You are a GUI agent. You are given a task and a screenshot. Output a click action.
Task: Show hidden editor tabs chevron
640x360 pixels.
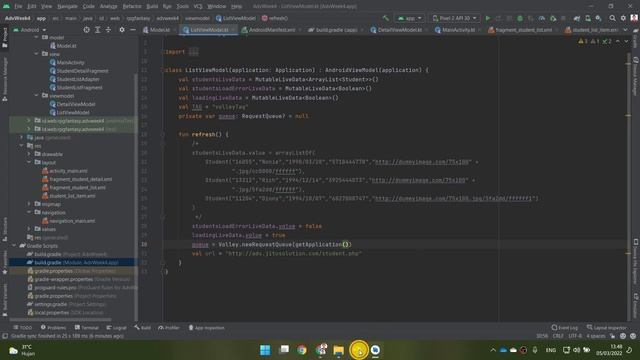625,30
